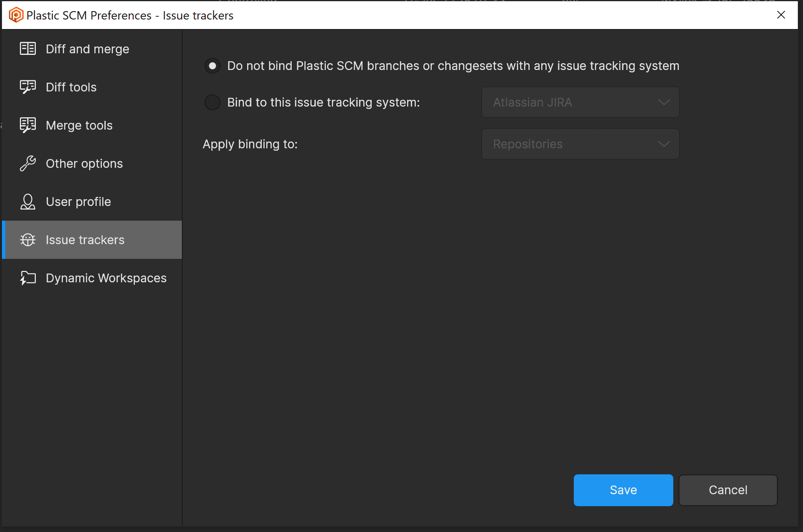This screenshot has width=803, height=532.
Task: Click the chevron arrow on Atlassian JIRA combo
Action: point(663,102)
